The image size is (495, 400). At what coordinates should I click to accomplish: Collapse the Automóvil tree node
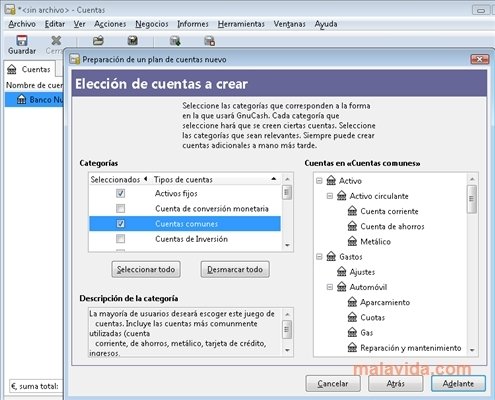(330, 287)
